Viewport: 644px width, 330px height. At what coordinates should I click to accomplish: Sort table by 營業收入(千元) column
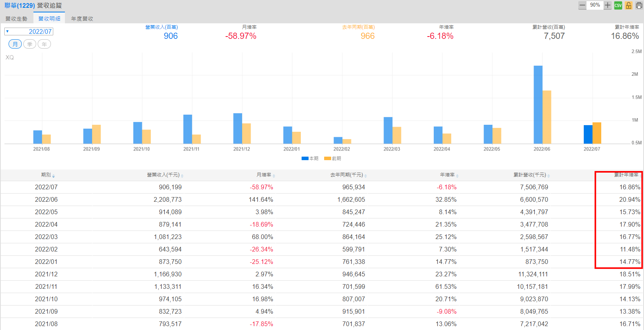tap(165, 175)
